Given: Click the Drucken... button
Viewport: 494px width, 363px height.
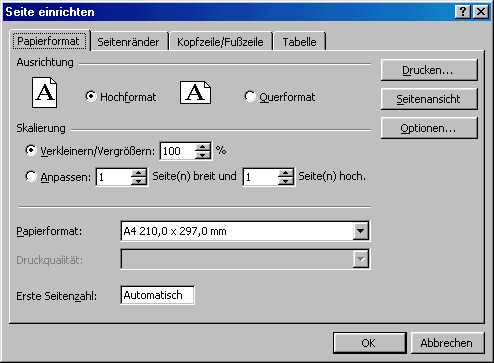Looking at the screenshot, I should (429, 70).
